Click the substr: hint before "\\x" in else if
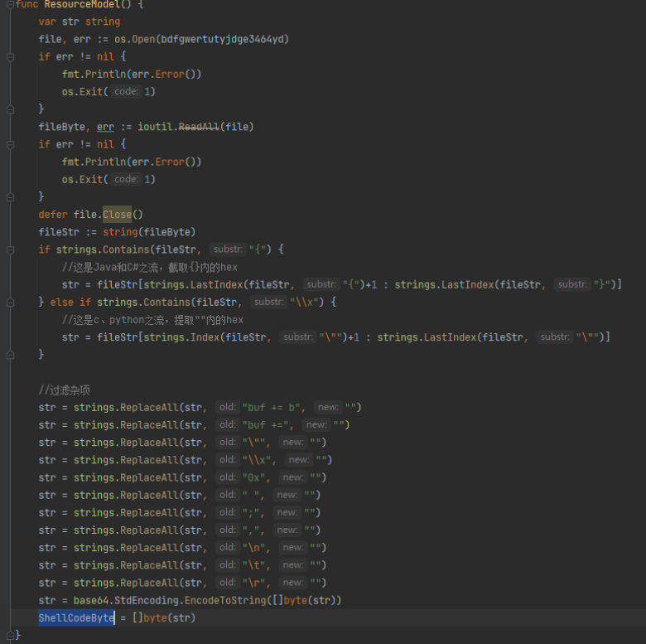Screen dimensions: 646x644 click(268, 303)
